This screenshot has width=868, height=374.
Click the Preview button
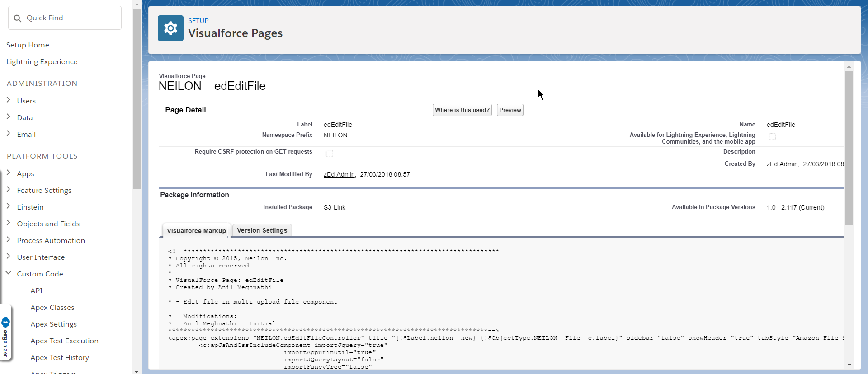pyautogui.click(x=510, y=110)
